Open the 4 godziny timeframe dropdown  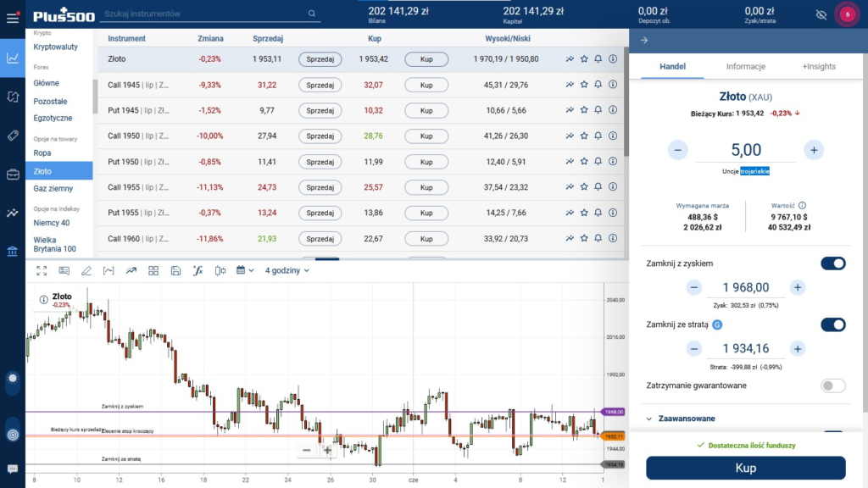[x=287, y=271]
